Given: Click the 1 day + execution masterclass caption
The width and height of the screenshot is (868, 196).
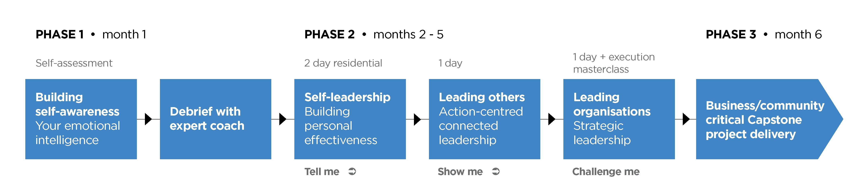Looking at the screenshot, I should (x=614, y=63).
